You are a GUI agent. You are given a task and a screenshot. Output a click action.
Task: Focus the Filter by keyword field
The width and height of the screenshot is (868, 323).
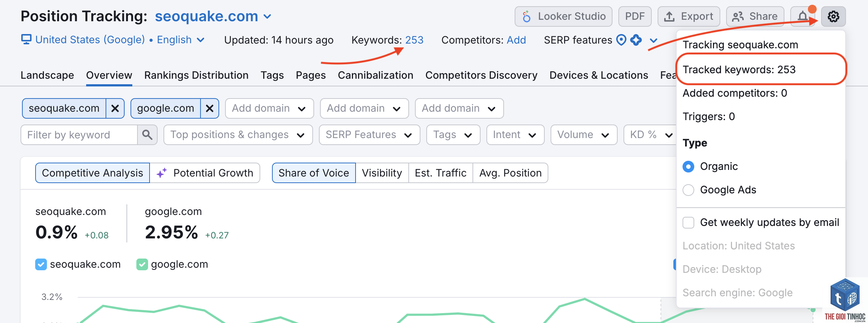tap(79, 135)
